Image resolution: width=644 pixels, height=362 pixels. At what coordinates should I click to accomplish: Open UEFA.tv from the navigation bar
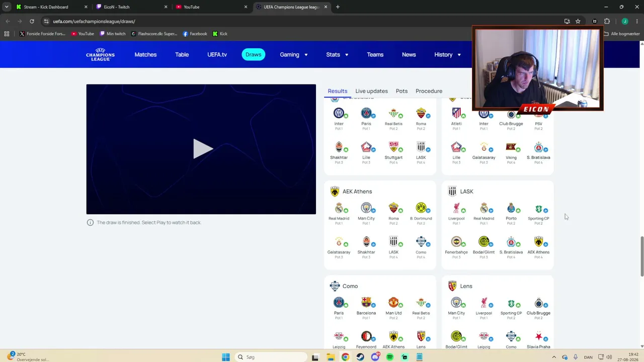pos(217,54)
